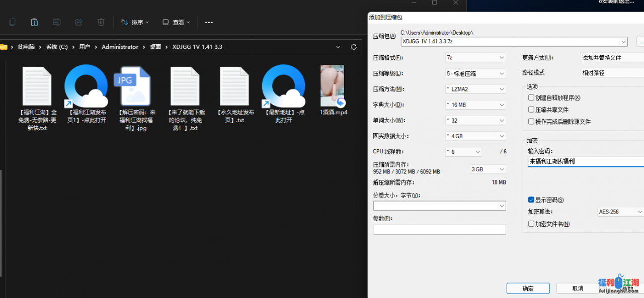This screenshot has height=298, width=644.
Task: Click the 确定 button to start compression
Action: coord(528,288)
